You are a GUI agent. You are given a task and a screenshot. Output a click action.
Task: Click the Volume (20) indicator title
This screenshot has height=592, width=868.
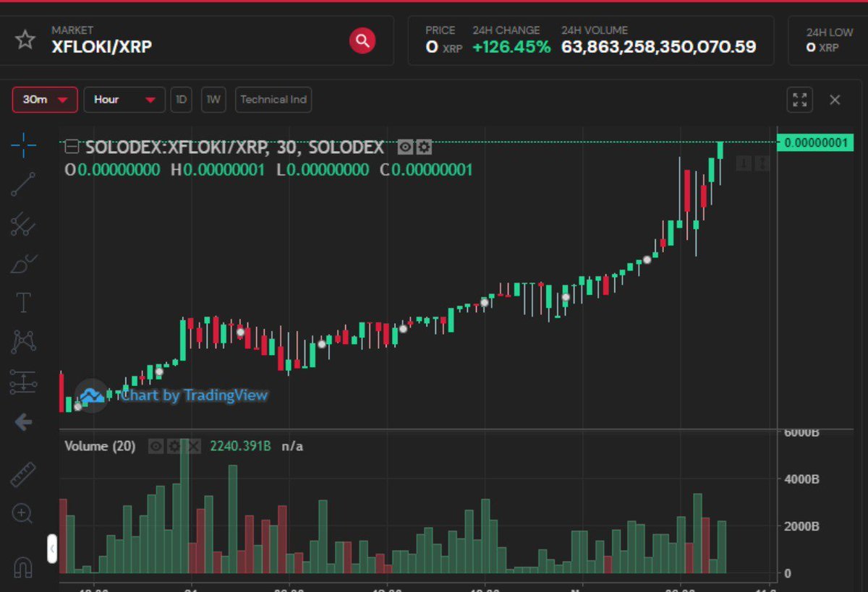[100, 446]
